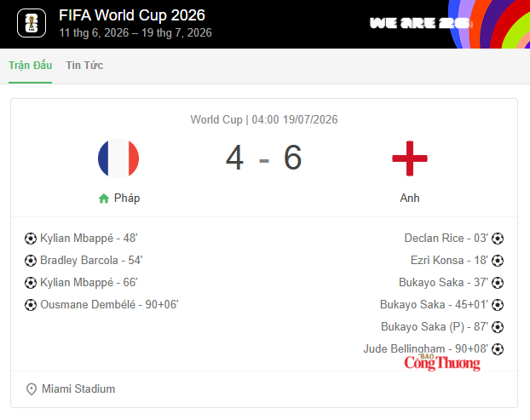The width and height of the screenshot is (530, 420).
Task: Click the soccer ball icon beside Declan Rice
Action: [x=498, y=239]
